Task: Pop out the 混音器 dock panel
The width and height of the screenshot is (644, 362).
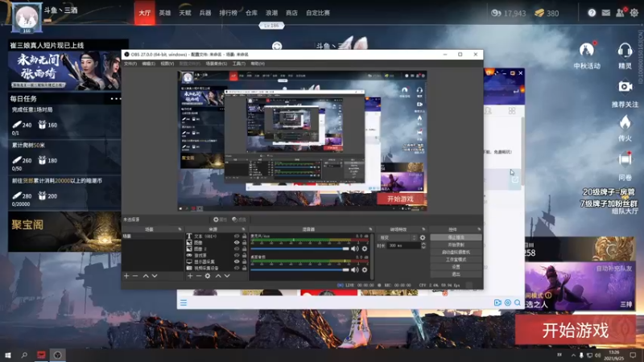Action: [370, 229]
